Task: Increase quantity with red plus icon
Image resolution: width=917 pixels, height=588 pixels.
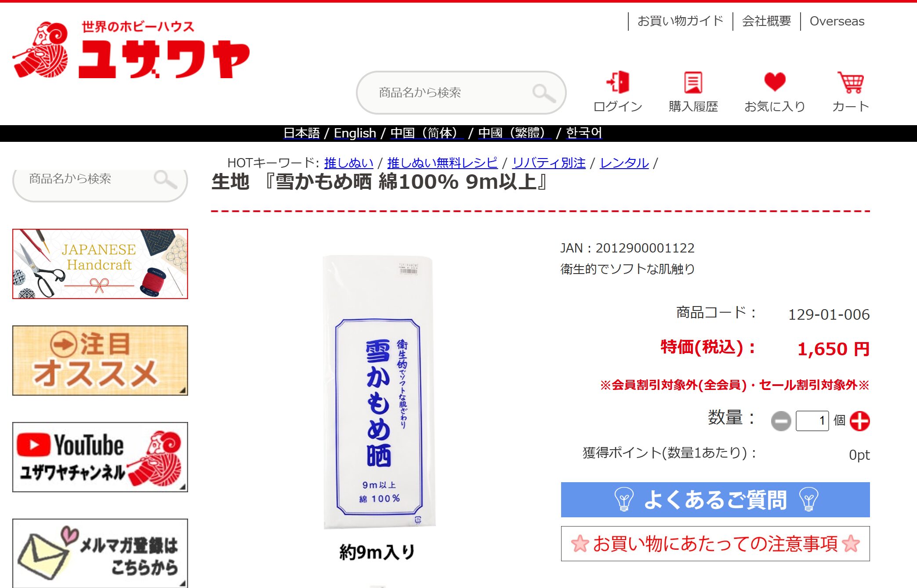Action: click(860, 421)
